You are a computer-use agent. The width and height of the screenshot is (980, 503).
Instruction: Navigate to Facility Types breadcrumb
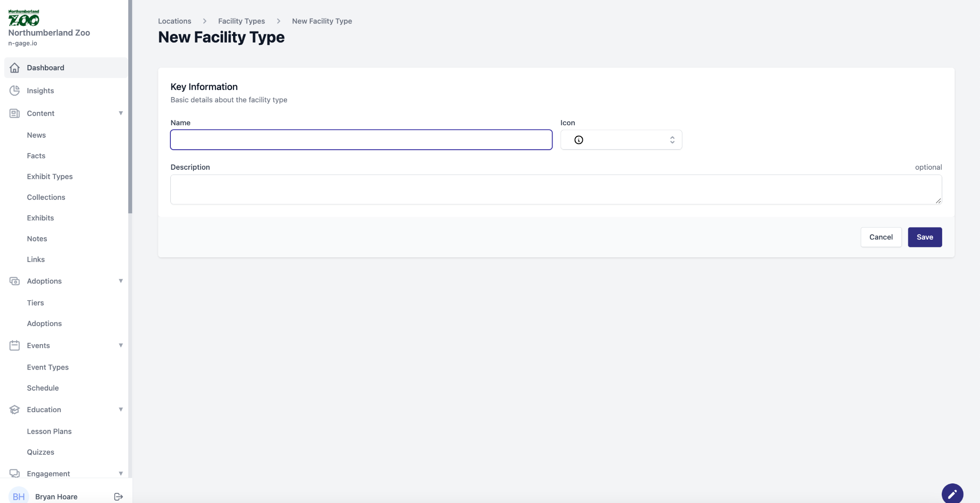click(241, 21)
